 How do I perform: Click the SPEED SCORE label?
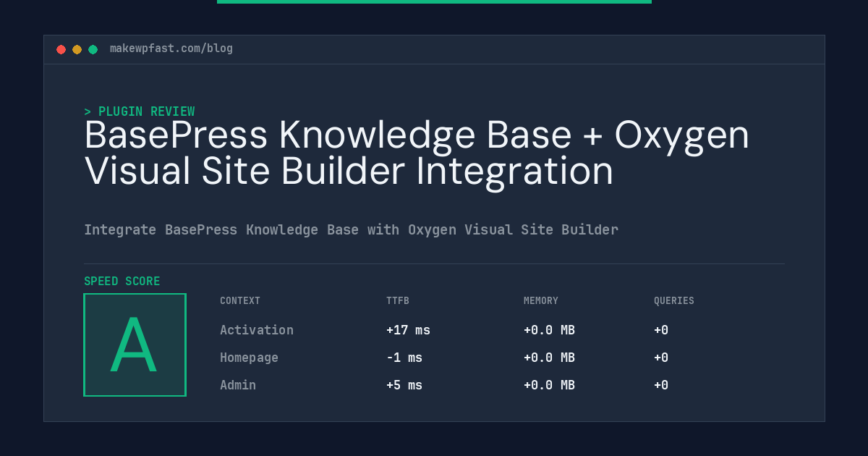coord(122,282)
